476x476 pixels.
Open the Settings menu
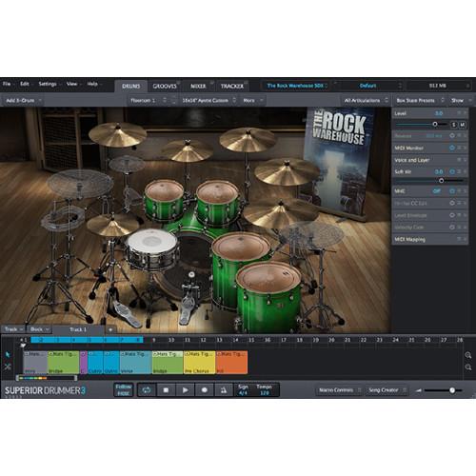(49, 84)
